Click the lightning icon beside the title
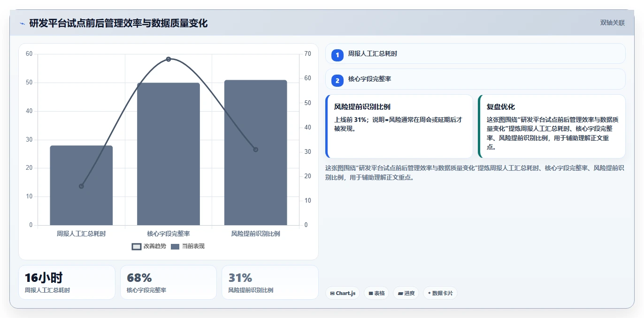The width and height of the screenshot is (644, 318). [22, 23]
